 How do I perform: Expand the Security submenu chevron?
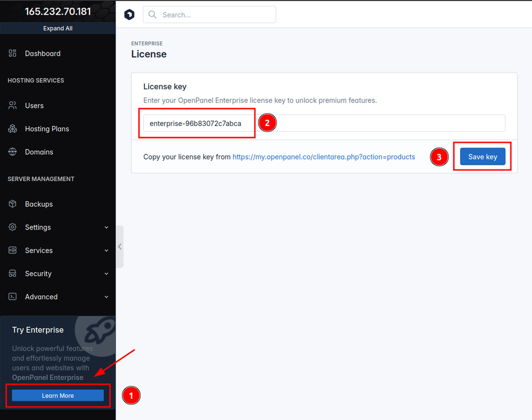(106, 274)
